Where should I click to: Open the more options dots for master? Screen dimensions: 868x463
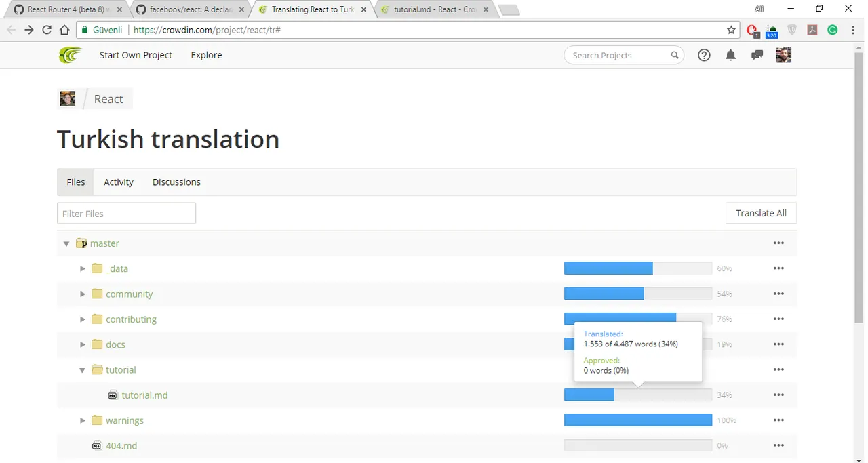778,243
